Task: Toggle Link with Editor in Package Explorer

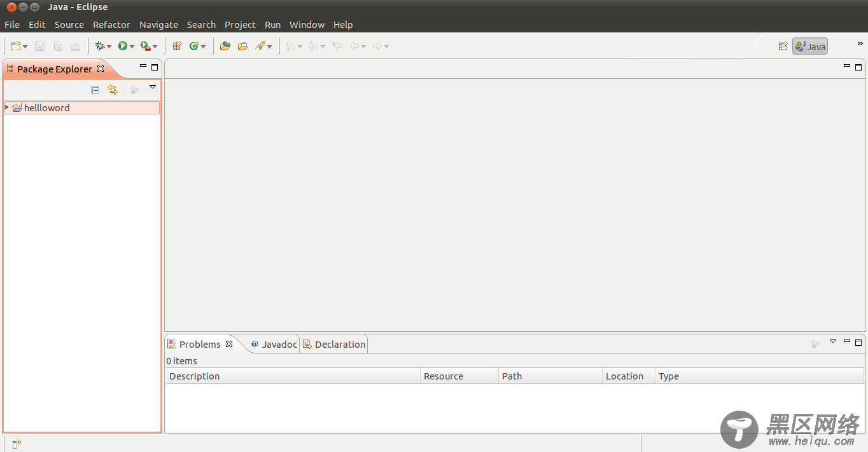Action: [x=113, y=90]
